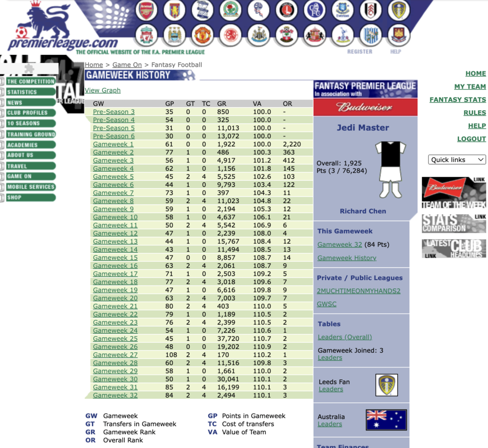Image resolution: width=488 pixels, height=448 pixels.
Task: Open the Middlesbrough club badge
Action: point(230,35)
